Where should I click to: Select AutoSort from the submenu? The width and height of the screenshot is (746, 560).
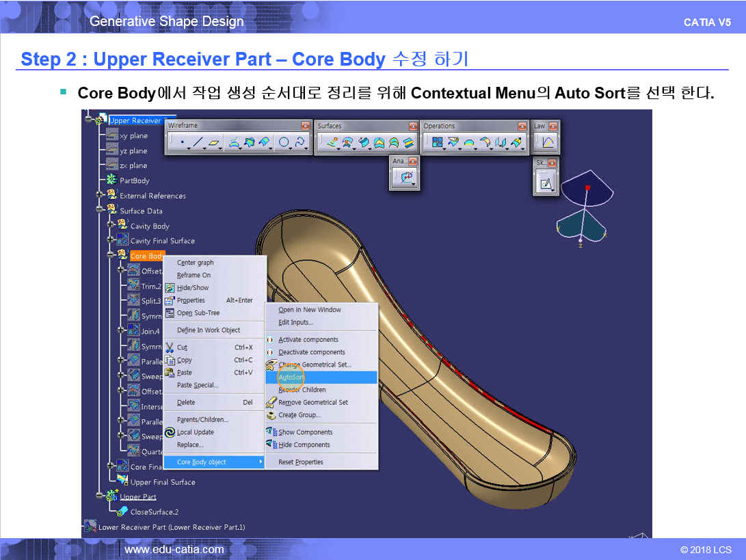point(292,377)
